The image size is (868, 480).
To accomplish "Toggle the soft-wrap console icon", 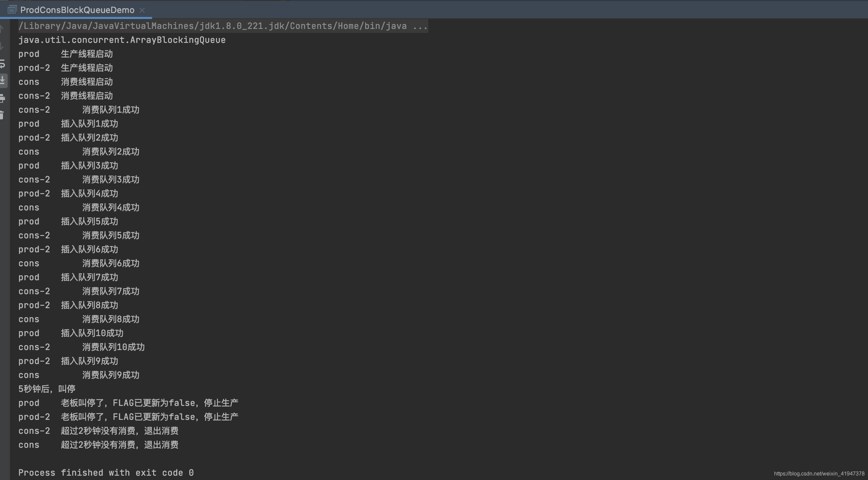I will tap(2, 63).
